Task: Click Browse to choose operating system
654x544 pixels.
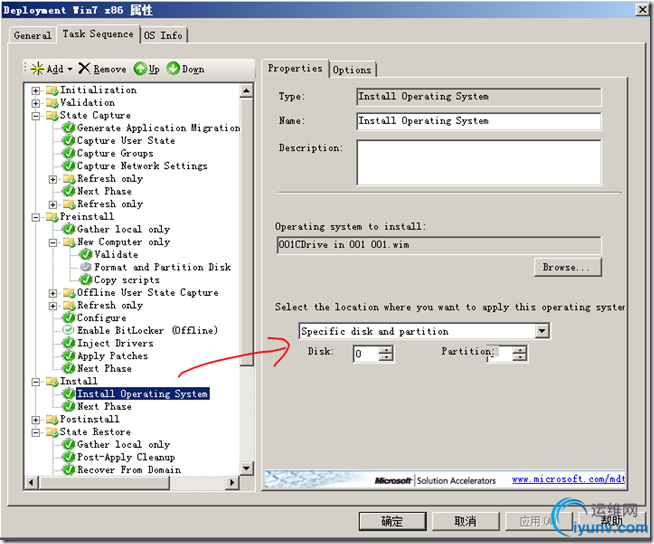Action: pyautogui.click(x=567, y=267)
